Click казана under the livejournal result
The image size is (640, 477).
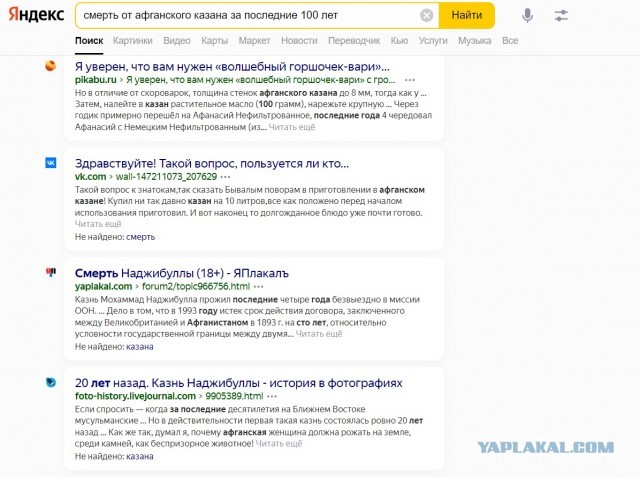click(140, 457)
